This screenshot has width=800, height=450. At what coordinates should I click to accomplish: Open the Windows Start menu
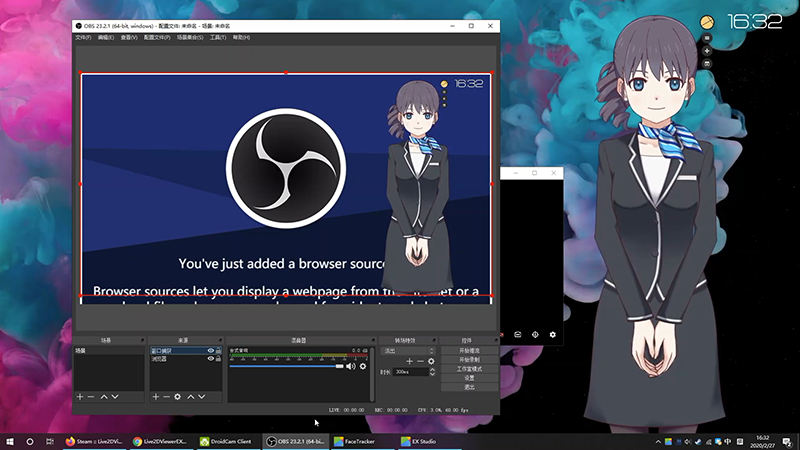point(10,441)
